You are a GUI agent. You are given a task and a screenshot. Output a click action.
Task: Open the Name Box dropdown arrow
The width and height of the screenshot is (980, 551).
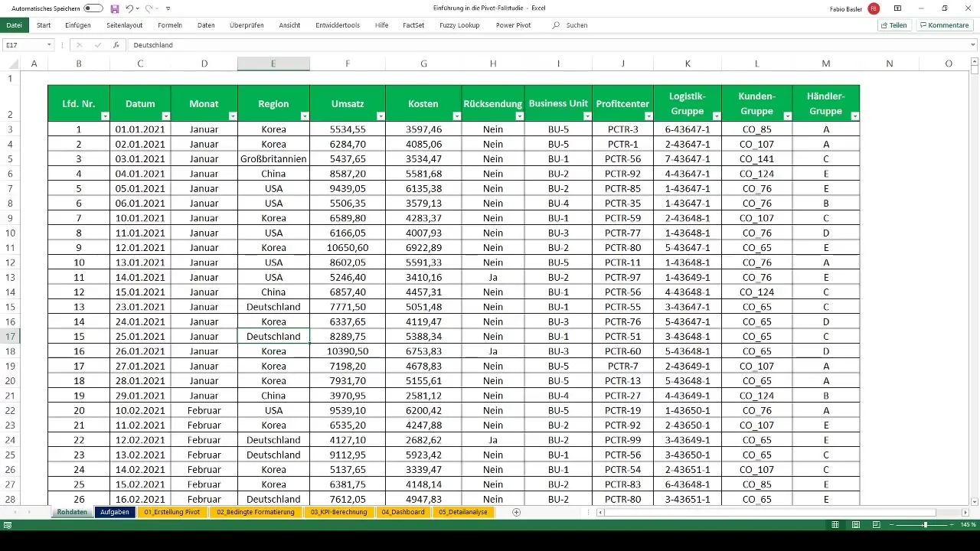pyautogui.click(x=50, y=45)
